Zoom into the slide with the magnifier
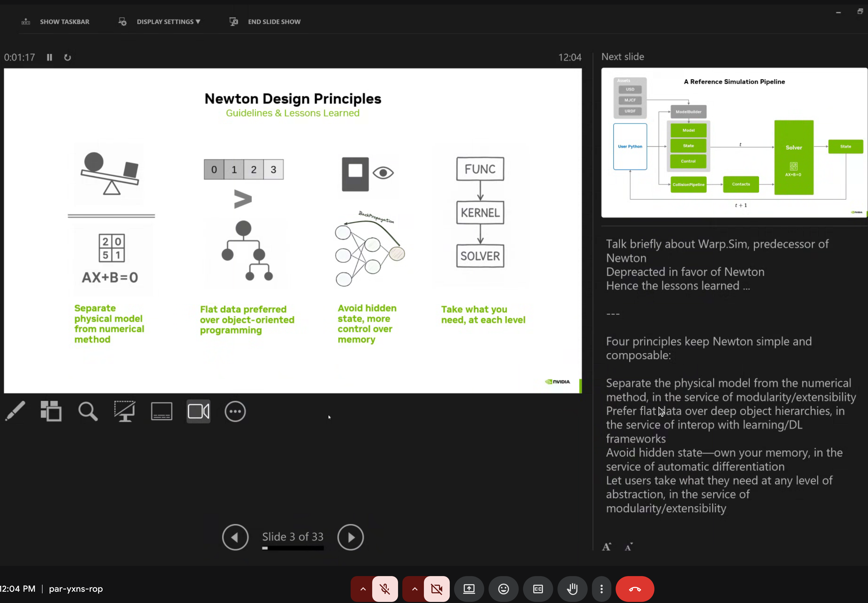The image size is (868, 603). 88,411
